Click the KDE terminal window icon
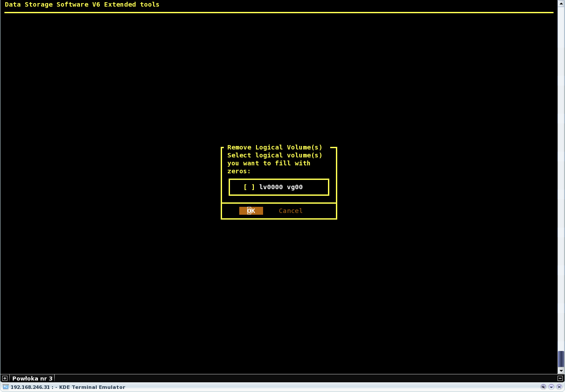 [6, 387]
